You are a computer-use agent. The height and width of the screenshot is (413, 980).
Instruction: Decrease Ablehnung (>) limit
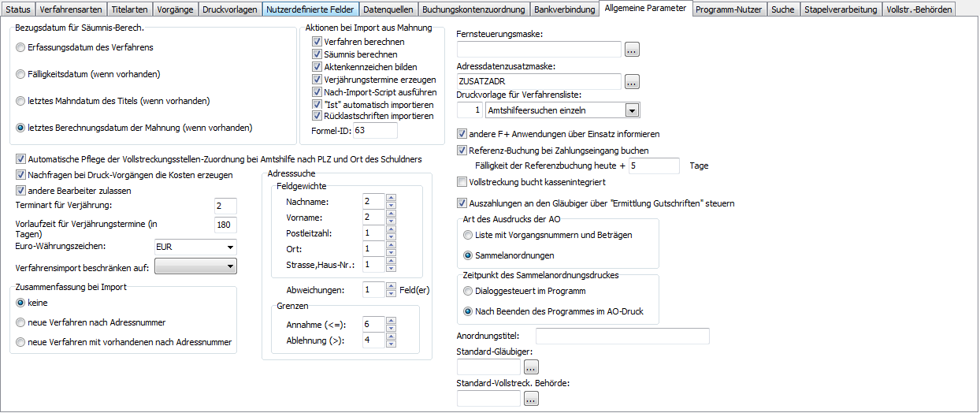tap(390, 344)
